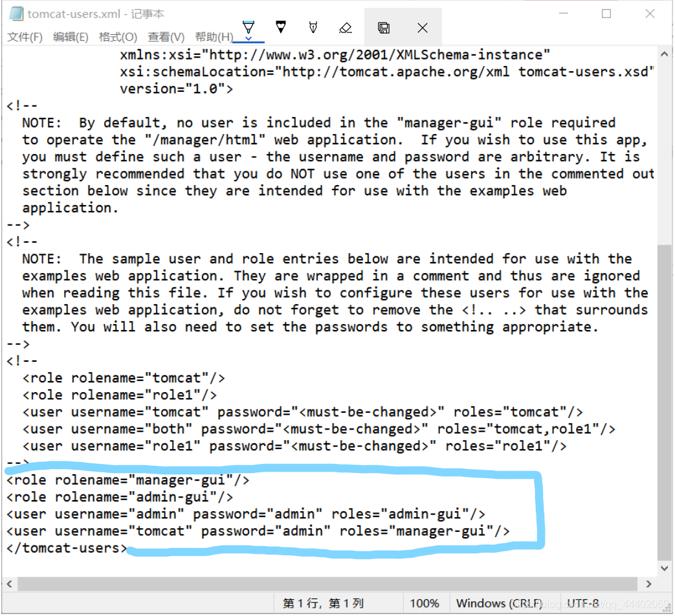The image size is (675, 616).
Task: Click the resize grip in status bar corner
Action: [667, 607]
